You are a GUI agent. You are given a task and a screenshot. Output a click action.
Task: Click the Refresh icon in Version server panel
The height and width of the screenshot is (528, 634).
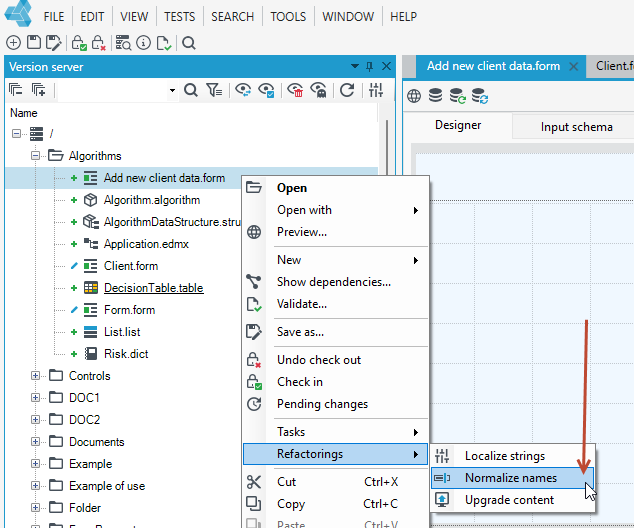347,90
